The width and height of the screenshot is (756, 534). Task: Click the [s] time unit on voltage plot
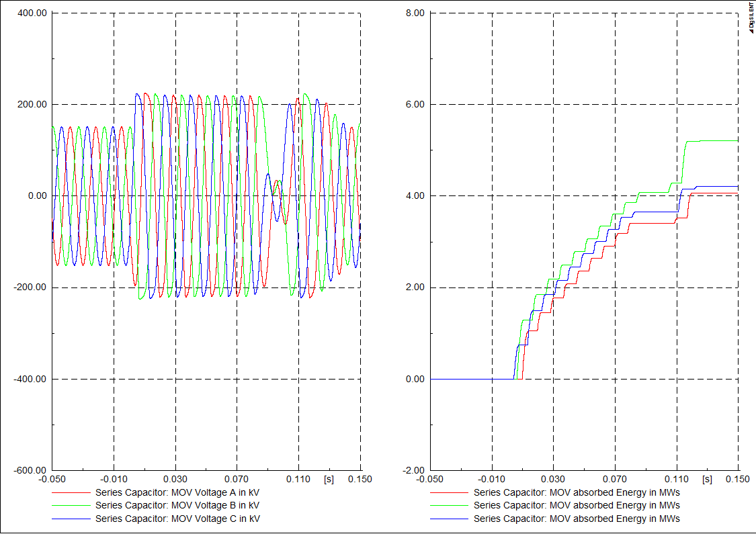pos(329,480)
